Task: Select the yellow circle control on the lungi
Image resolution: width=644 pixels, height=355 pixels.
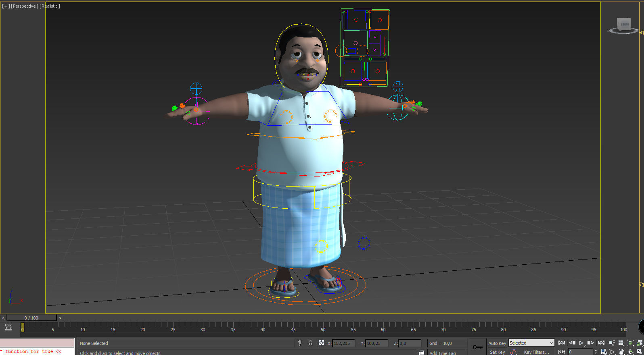Action: pos(321,246)
